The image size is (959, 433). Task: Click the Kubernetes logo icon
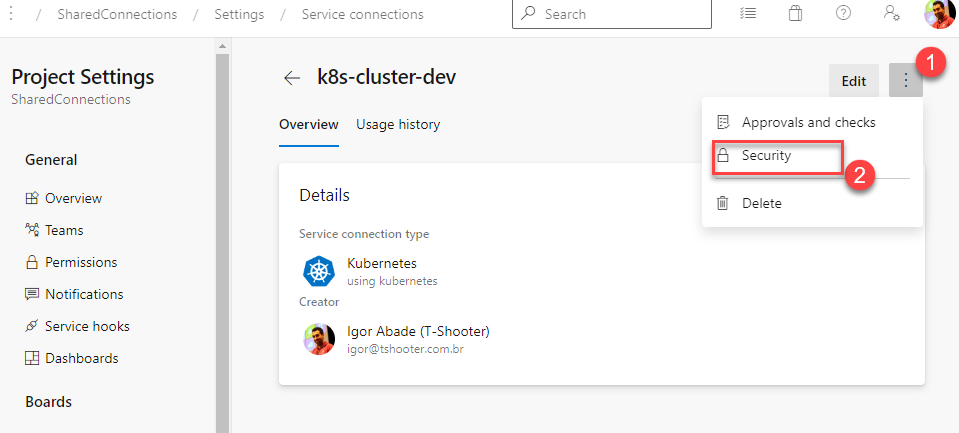pyautogui.click(x=319, y=272)
